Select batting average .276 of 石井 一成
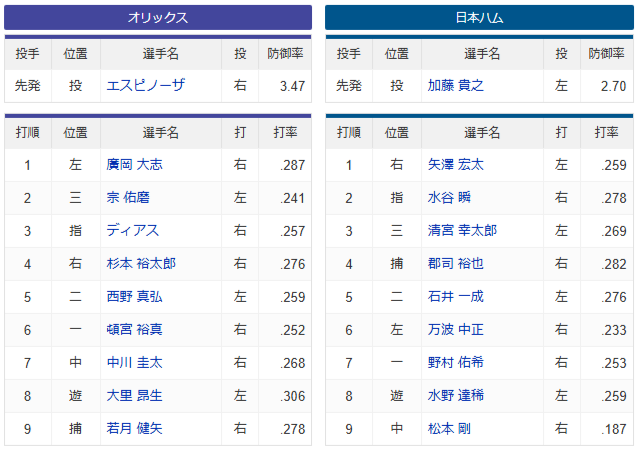 [x=614, y=297]
